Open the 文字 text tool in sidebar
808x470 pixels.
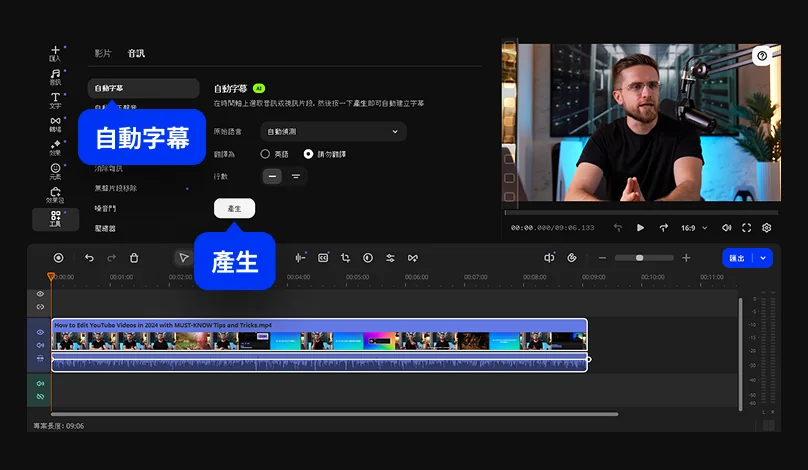(x=55, y=100)
